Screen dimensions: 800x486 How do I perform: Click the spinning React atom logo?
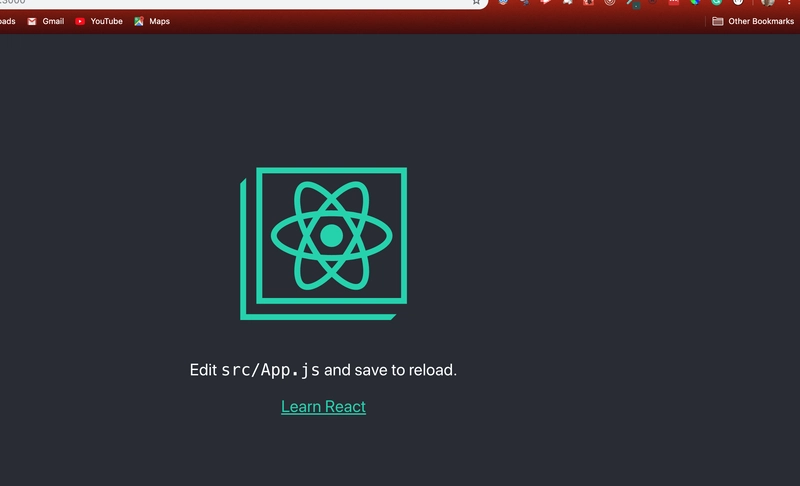coord(323,243)
